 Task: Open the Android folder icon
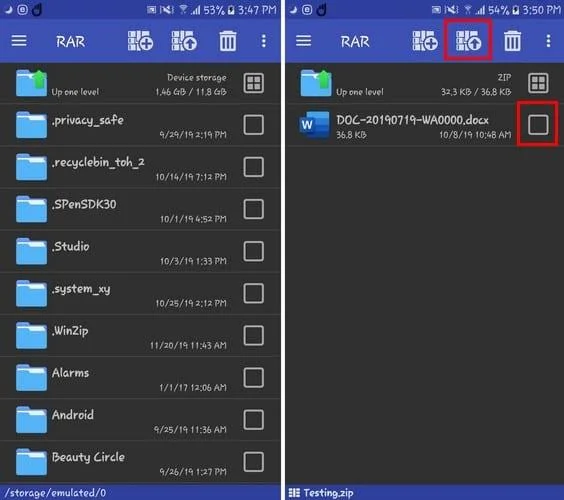point(31,419)
